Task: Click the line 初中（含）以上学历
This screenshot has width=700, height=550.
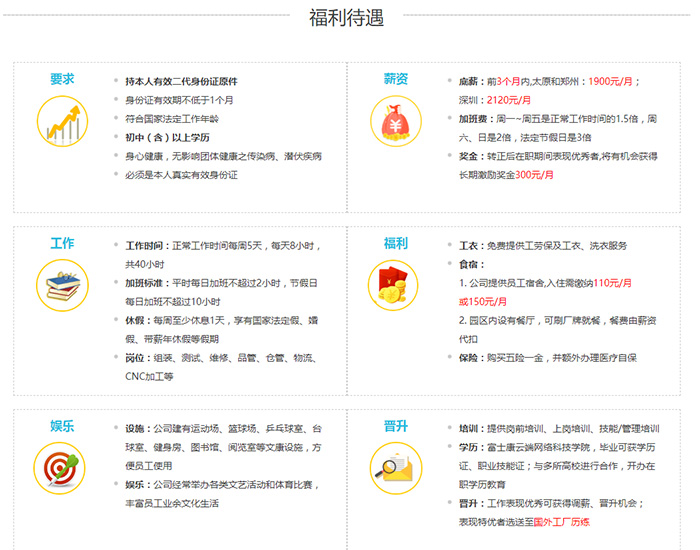Action: pos(167,138)
